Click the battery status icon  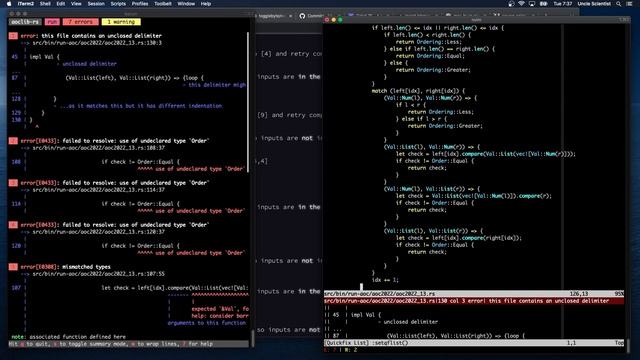(544, 4)
